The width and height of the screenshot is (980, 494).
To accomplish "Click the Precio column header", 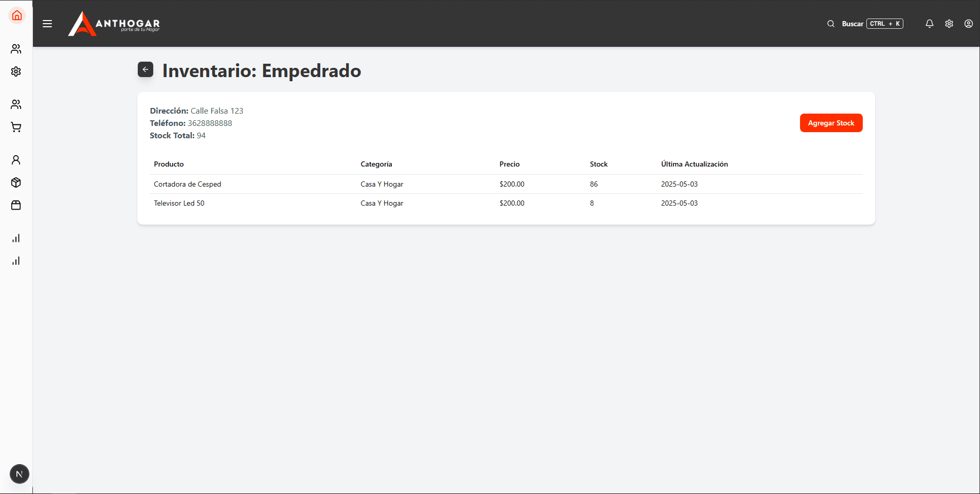I will [x=510, y=164].
